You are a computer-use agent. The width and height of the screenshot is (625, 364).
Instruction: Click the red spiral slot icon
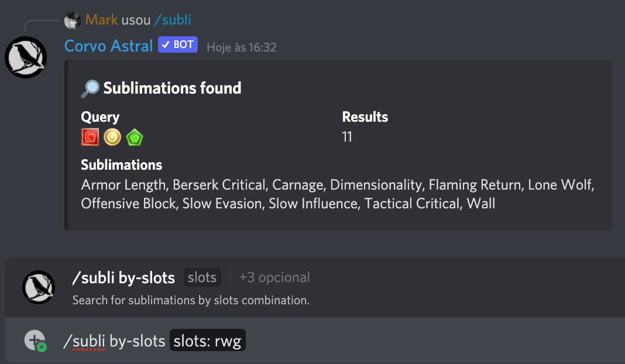pyautogui.click(x=90, y=138)
